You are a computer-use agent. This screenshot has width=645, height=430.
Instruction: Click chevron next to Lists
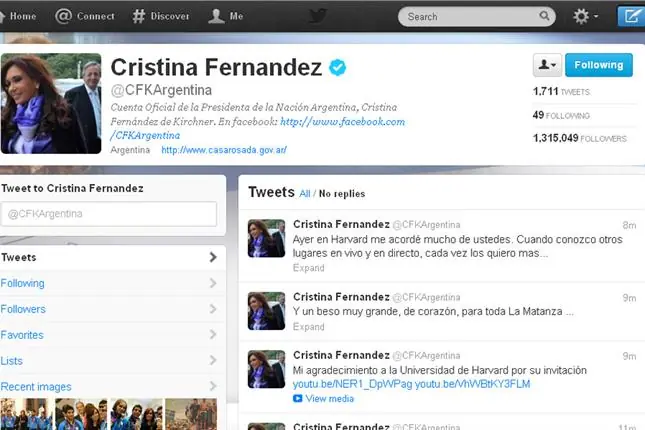213,360
